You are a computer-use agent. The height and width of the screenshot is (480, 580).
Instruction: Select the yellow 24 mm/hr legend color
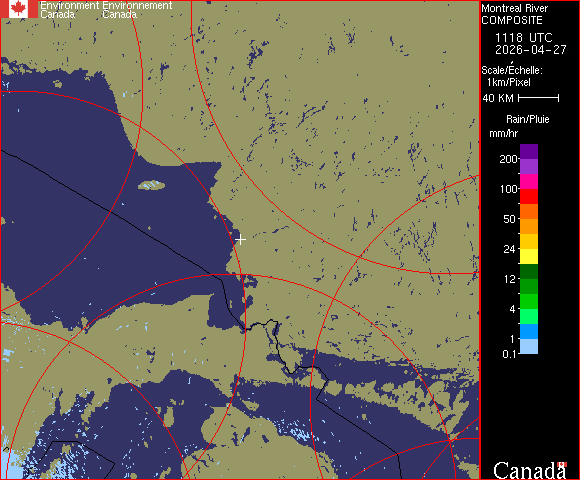529,256
